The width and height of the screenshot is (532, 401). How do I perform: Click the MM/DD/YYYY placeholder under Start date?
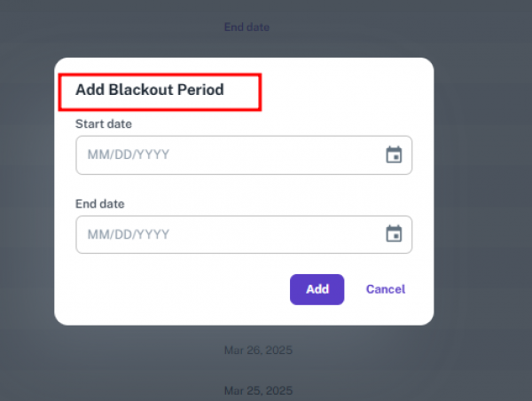click(129, 155)
